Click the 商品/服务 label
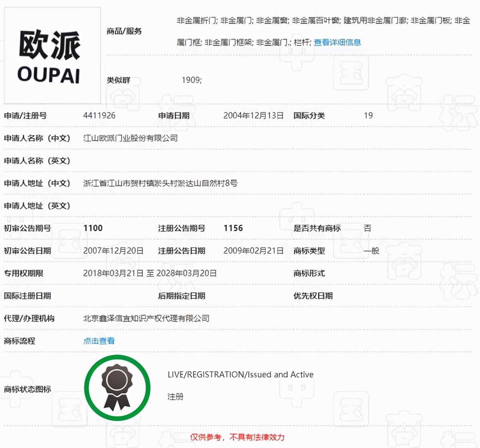 (x=124, y=31)
